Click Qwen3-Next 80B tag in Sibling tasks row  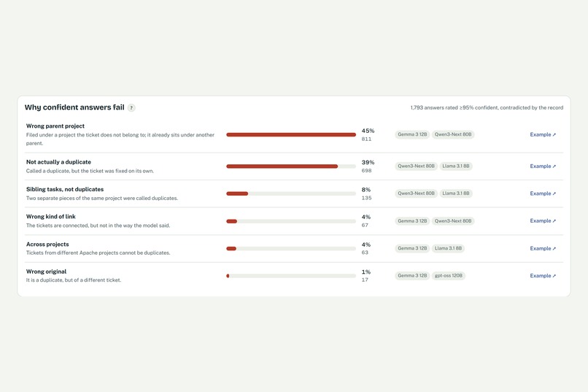point(416,193)
